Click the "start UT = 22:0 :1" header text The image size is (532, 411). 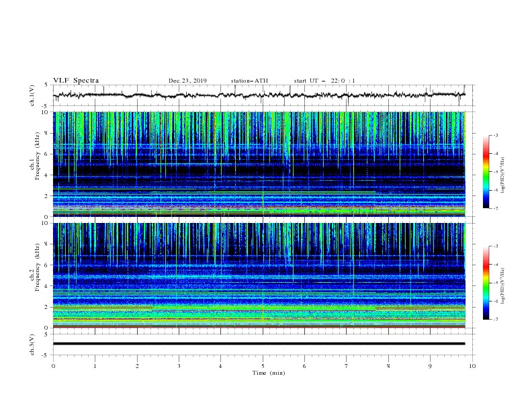324,81
